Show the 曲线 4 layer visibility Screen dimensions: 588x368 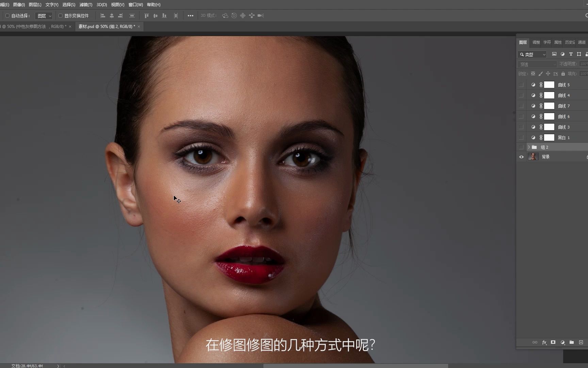(x=521, y=95)
